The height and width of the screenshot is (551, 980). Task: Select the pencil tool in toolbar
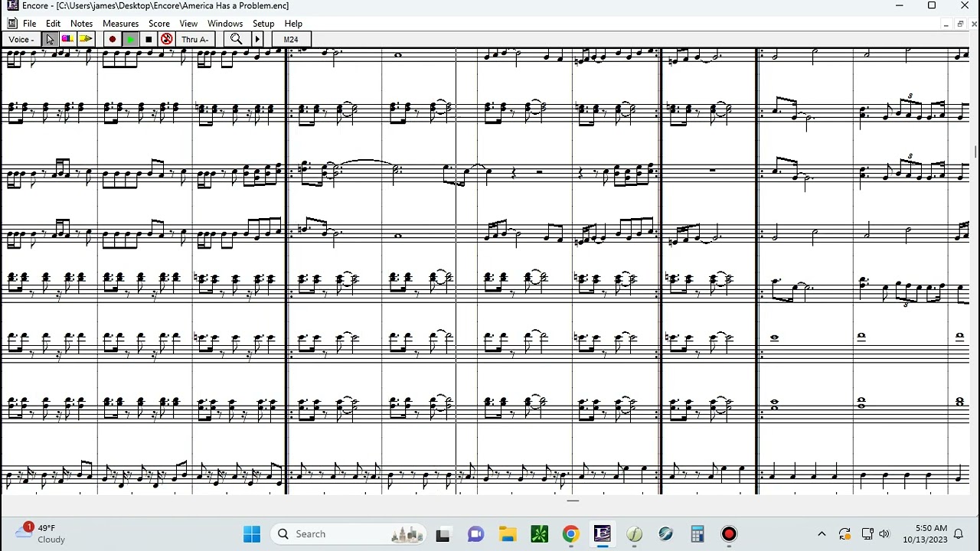coord(86,39)
